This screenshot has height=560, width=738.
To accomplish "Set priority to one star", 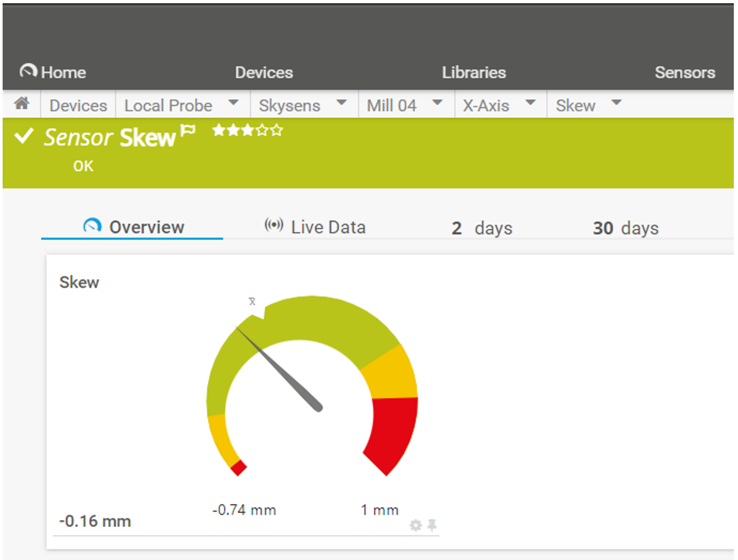I will 218,130.
